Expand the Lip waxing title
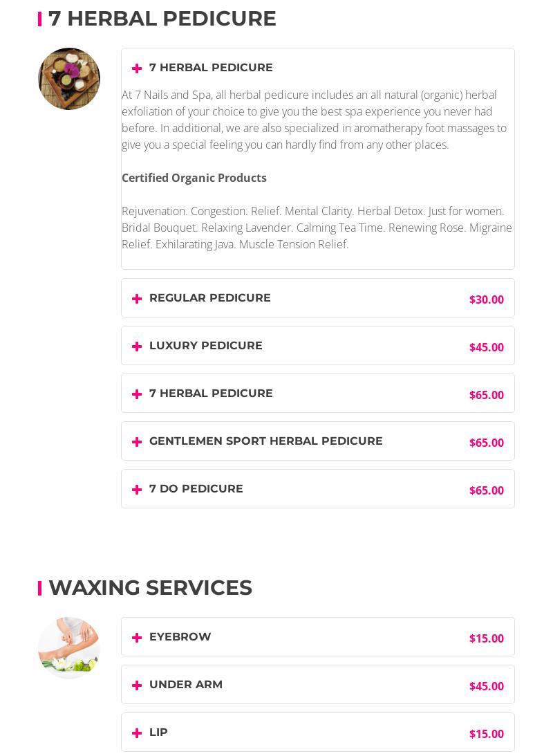Screen dimensions: 553x756 [x=158, y=732]
